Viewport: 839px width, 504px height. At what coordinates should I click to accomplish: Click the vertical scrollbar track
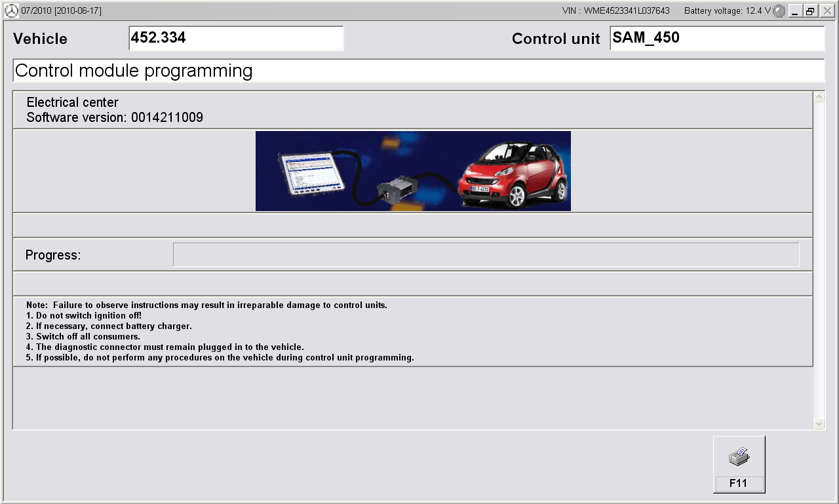pyautogui.click(x=819, y=262)
